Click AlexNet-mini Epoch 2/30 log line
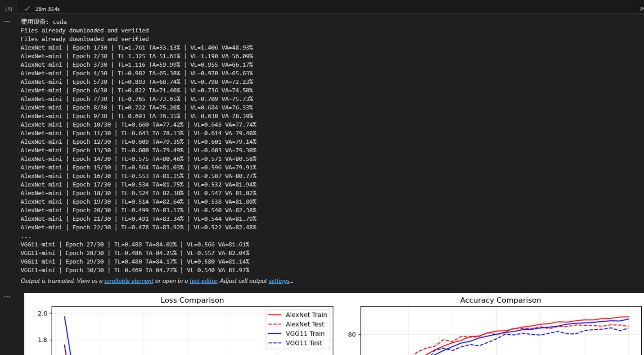Viewport: 644px width, 355px height. [x=137, y=56]
